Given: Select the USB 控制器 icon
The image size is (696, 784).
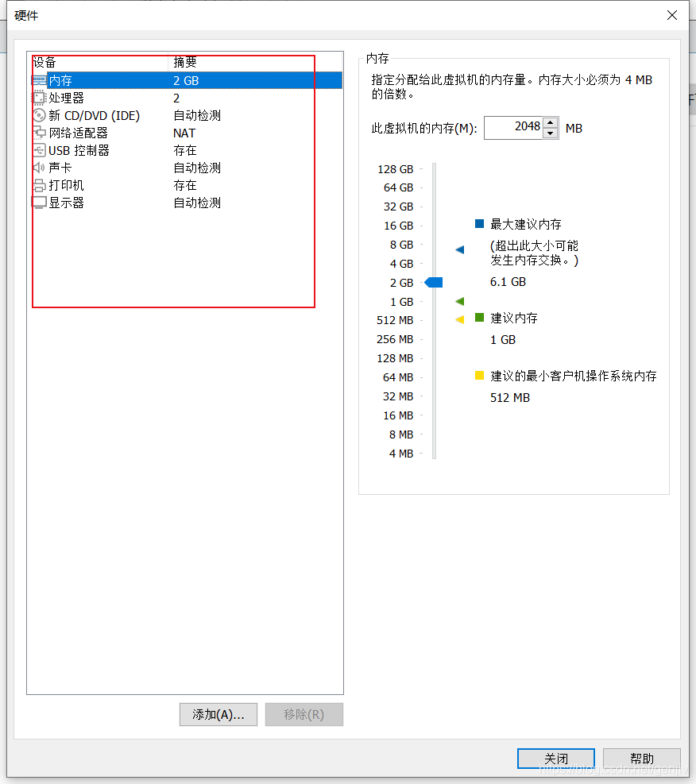Looking at the screenshot, I should pyautogui.click(x=39, y=150).
